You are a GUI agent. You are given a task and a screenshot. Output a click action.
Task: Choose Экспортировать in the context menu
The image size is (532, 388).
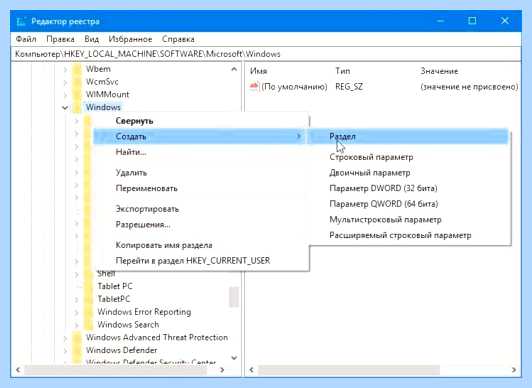pyautogui.click(x=201, y=209)
